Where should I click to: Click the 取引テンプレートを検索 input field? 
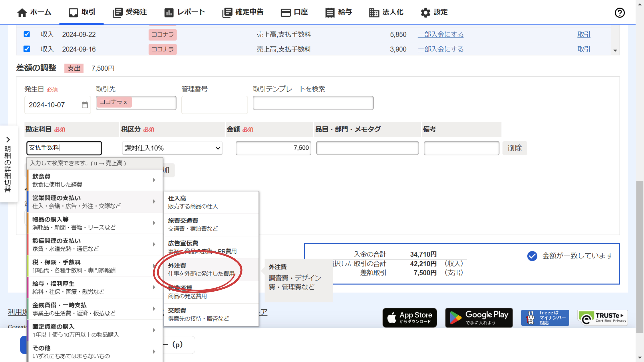coord(313,103)
